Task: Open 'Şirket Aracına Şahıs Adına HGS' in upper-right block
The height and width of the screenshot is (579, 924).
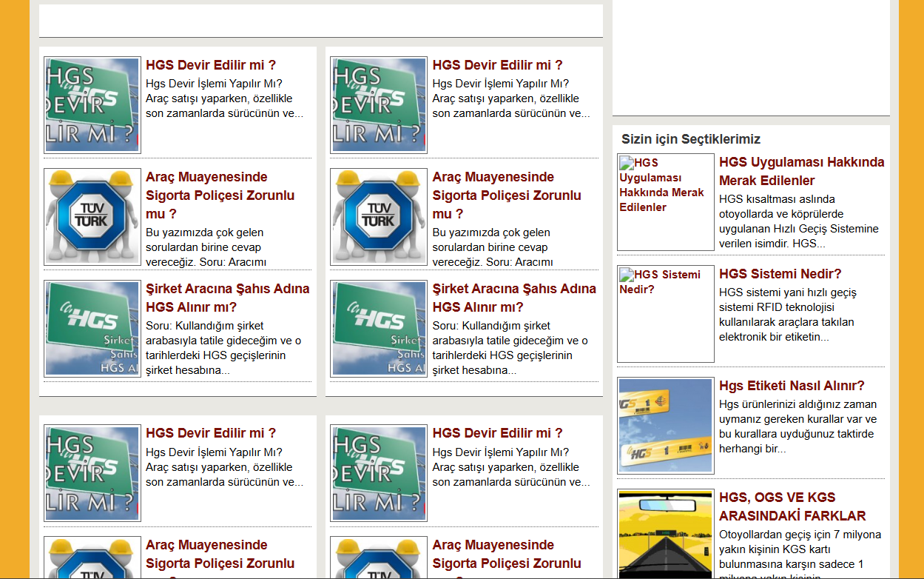Action: point(514,298)
